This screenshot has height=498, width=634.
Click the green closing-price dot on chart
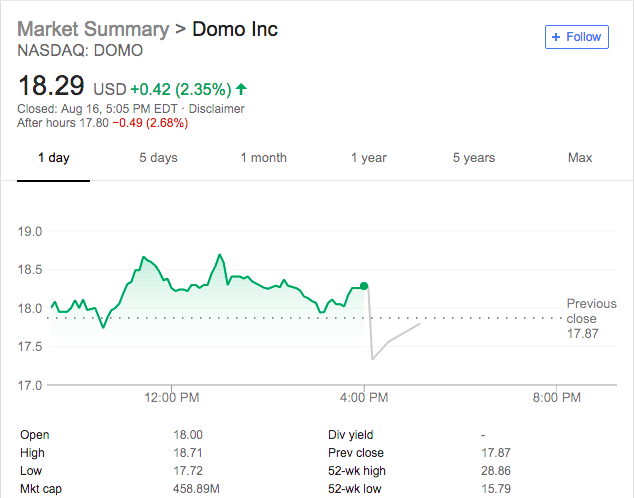[364, 286]
